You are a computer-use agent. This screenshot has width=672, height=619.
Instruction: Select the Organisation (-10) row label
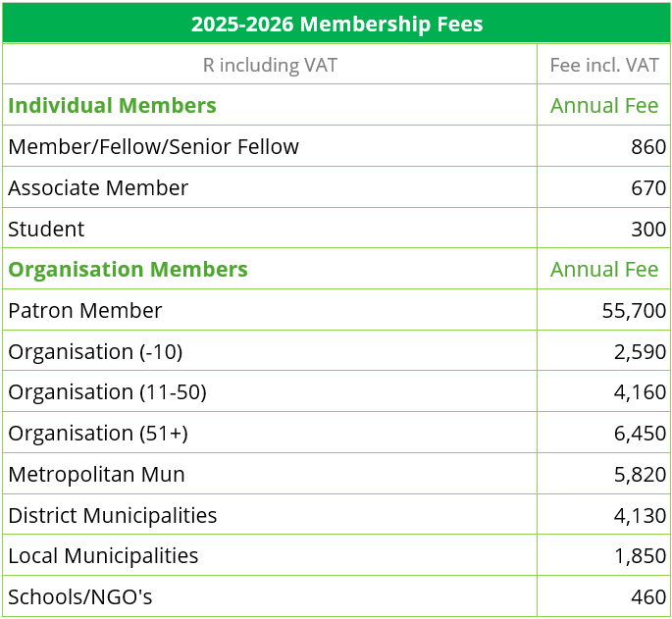pyautogui.click(x=95, y=352)
